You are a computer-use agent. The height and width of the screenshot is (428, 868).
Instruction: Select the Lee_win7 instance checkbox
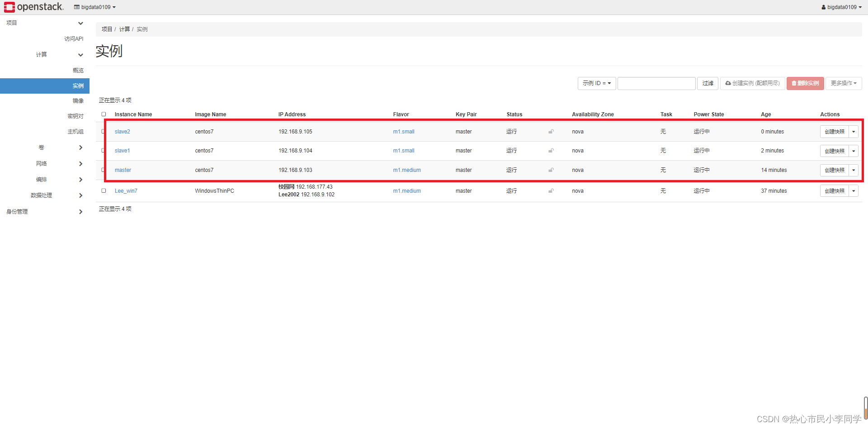104,190
